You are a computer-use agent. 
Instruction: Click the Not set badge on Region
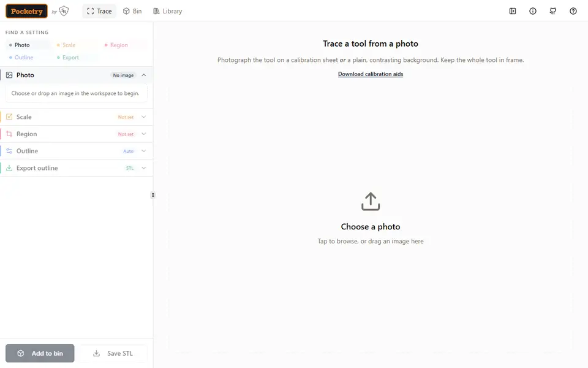point(126,134)
